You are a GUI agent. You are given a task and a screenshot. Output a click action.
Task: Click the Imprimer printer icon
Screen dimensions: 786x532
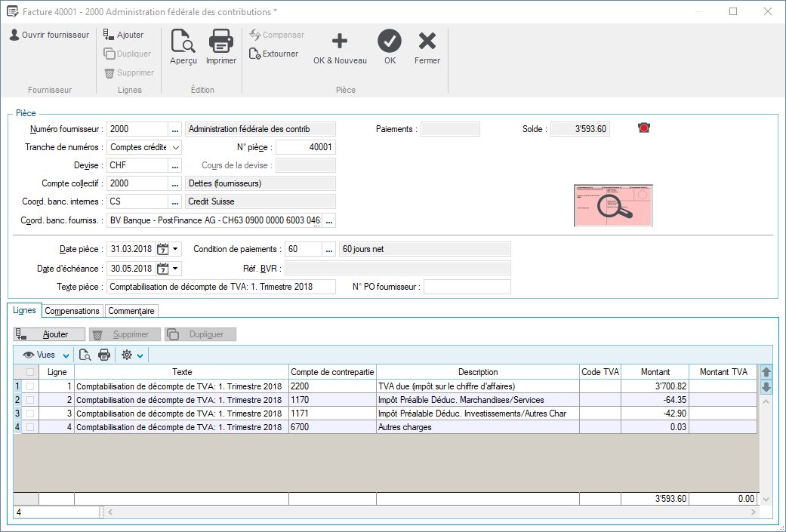220,42
